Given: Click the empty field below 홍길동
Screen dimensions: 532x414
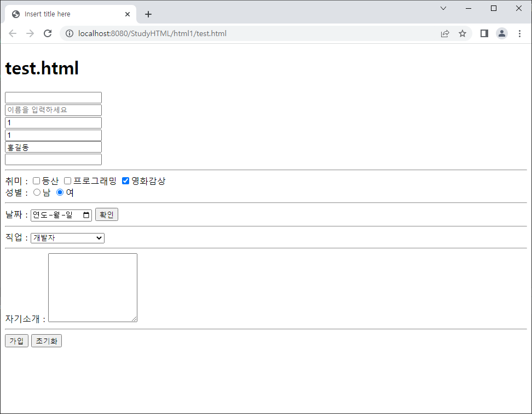Looking at the screenshot, I should (53, 159).
